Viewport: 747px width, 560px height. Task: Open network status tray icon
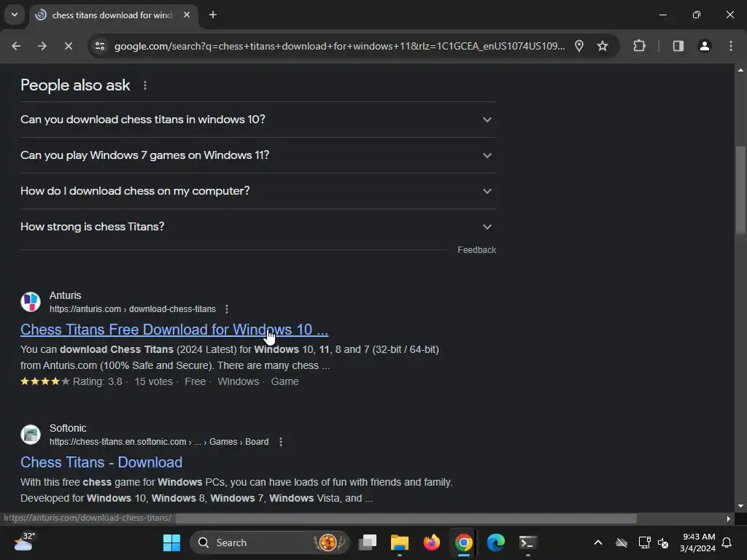(644, 542)
